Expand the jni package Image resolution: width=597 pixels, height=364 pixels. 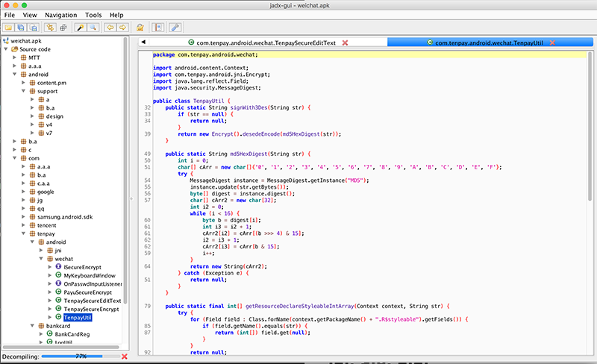point(41,250)
